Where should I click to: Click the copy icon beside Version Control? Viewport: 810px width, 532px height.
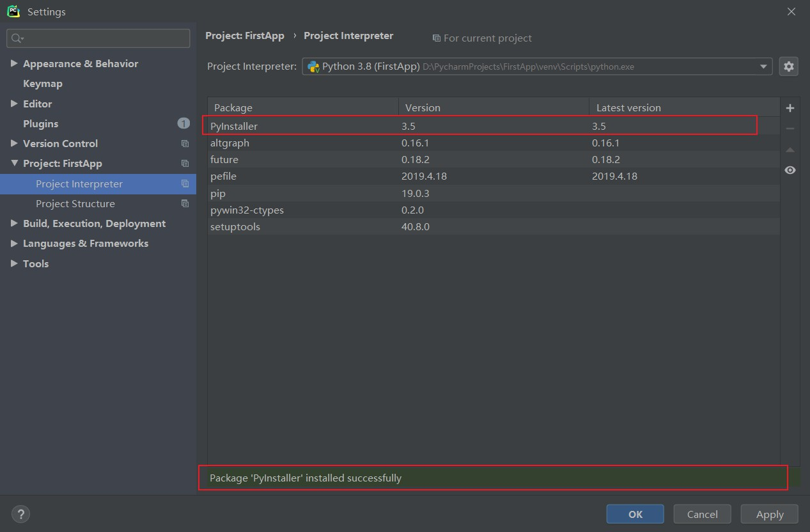[185, 144]
